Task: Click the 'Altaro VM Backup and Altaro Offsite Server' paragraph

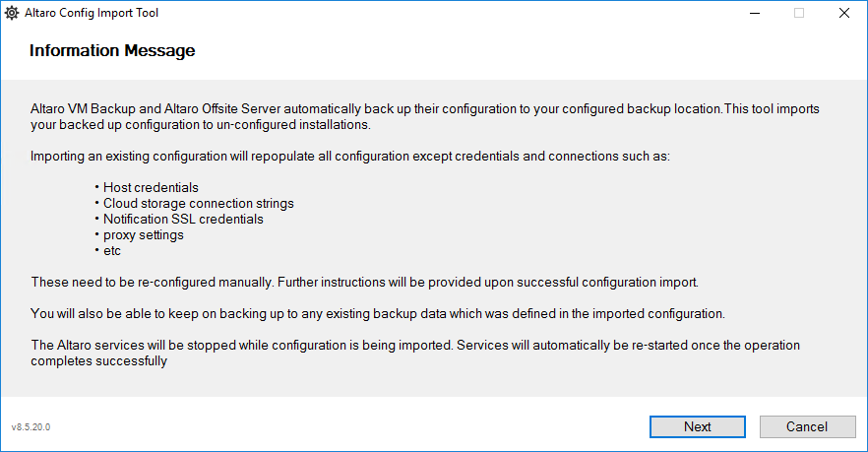Action: click(x=424, y=116)
